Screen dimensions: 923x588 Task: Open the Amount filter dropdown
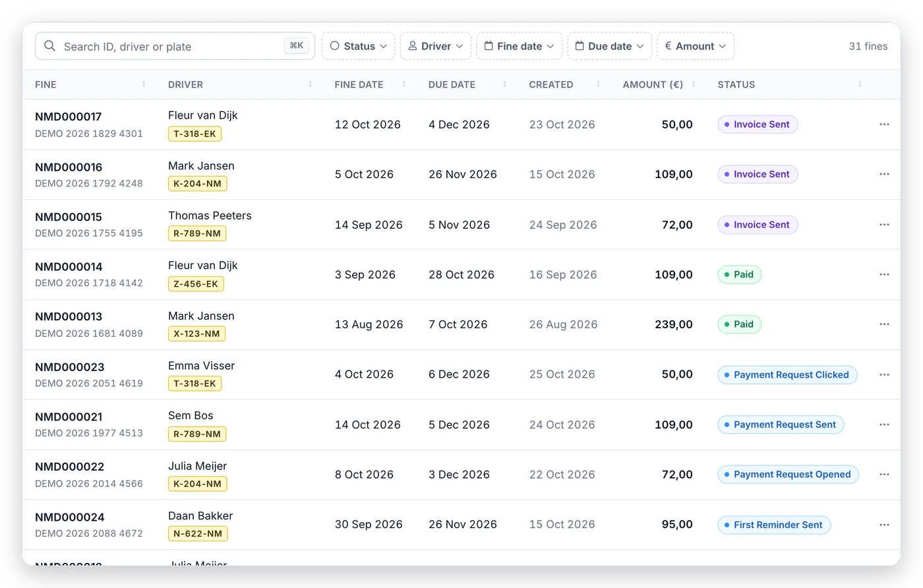696,46
